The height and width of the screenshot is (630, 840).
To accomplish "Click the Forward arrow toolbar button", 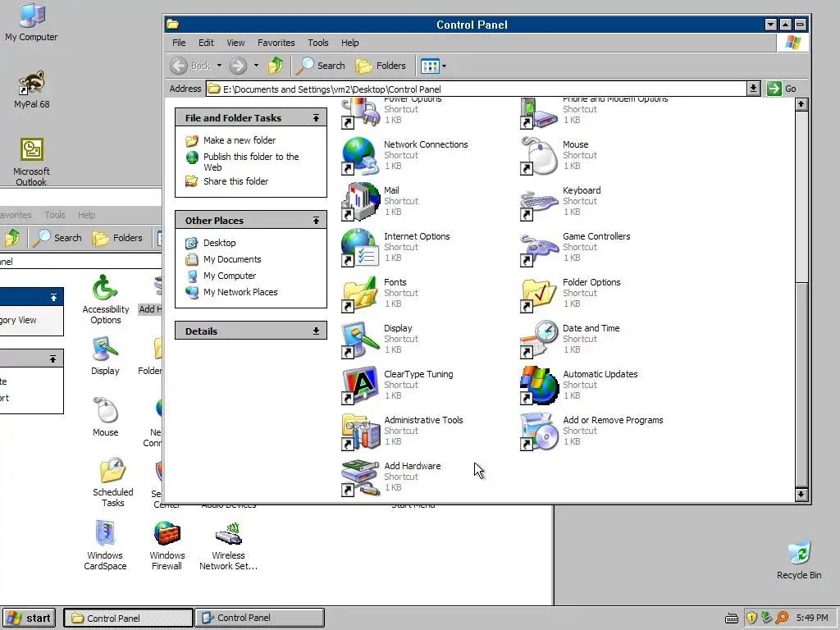I will coord(238,66).
